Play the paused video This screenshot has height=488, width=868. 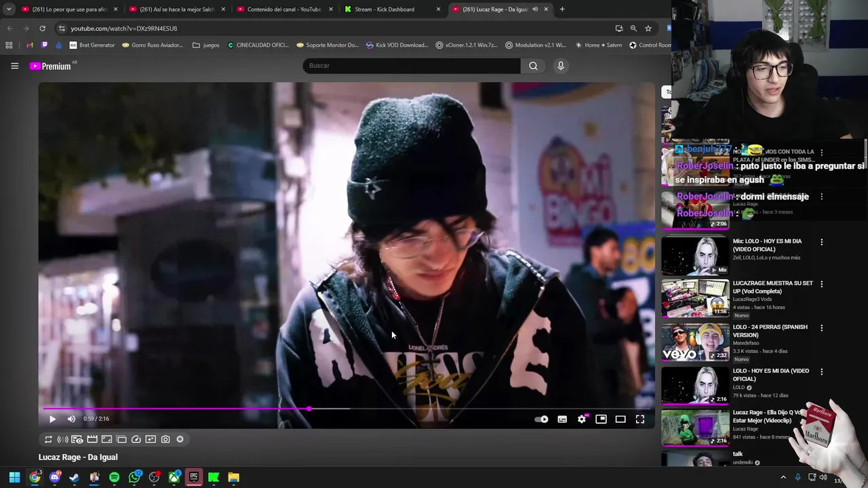tap(52, 419)
